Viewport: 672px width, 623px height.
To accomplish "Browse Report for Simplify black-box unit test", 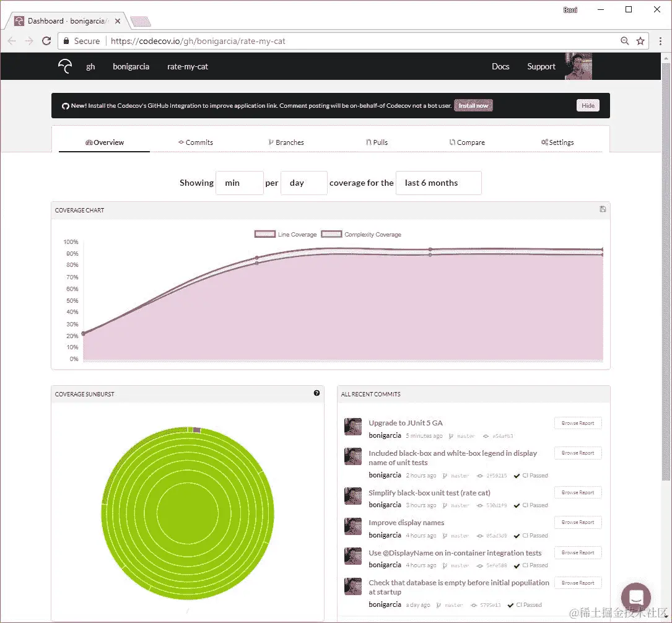I will [x=578, y=492].
